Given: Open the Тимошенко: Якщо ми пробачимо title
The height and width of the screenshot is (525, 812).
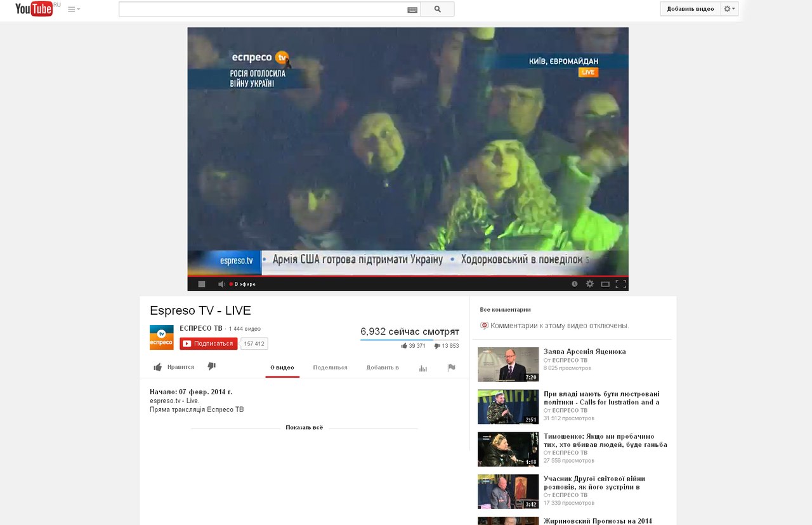Looking at the screenshot, I should [x=605, y=441].
